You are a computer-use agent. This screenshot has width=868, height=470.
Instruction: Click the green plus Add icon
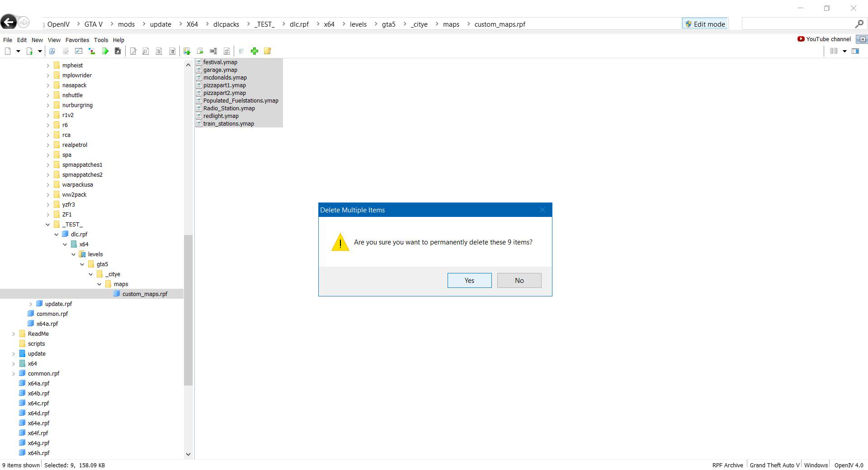pos(255,51)
